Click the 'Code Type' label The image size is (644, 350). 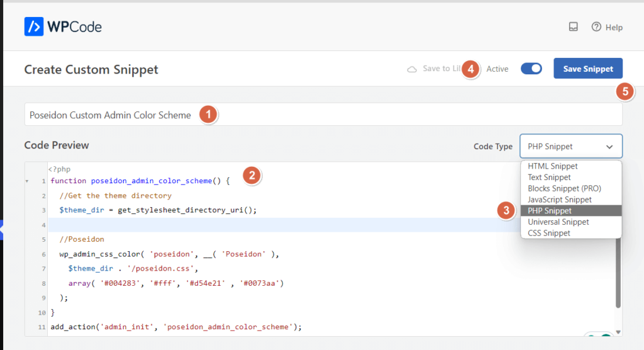tap(493, 147)
